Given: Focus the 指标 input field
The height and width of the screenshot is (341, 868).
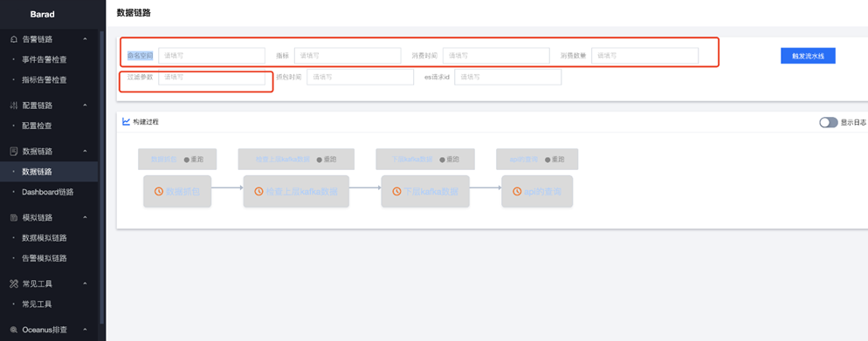Looking at the screenshot, I should 348,56.
